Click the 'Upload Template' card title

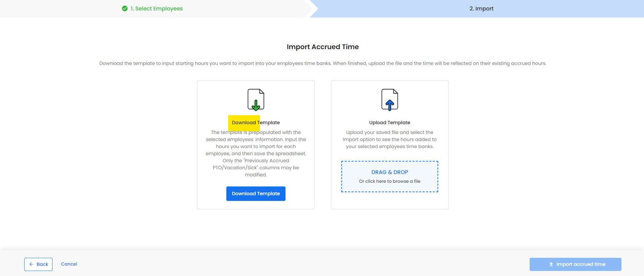pyautogui.click(x=389, y=123)
